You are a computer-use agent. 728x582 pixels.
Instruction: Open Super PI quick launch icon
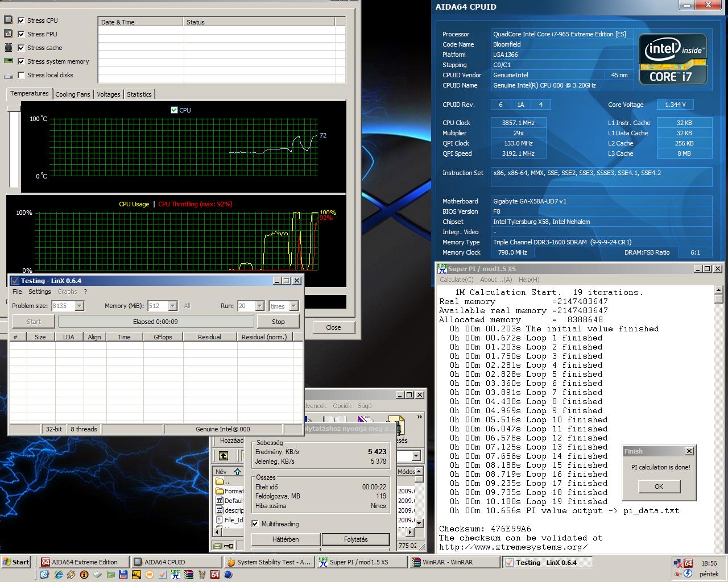(176, 575)
